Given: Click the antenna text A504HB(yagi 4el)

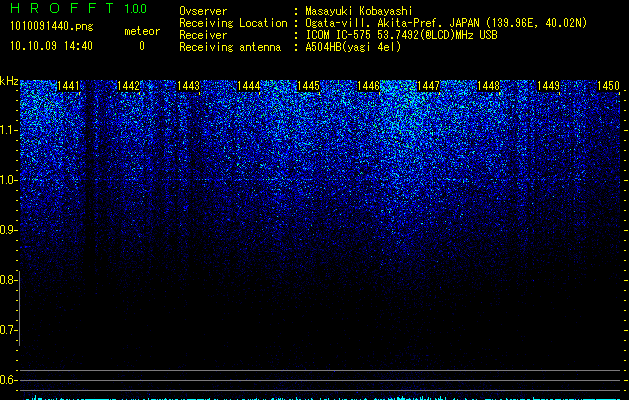Looking at the screenshot, I should [x=353, y=47].
